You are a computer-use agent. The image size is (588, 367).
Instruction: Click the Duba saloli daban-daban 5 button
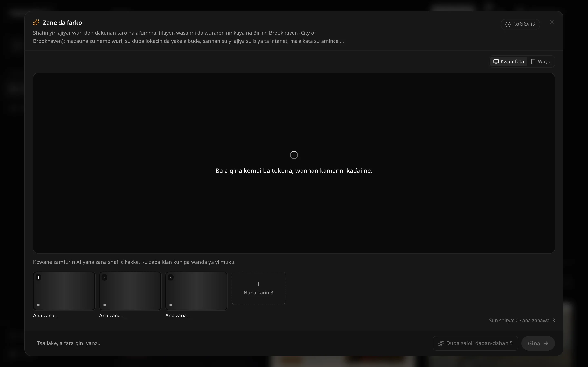475,343
